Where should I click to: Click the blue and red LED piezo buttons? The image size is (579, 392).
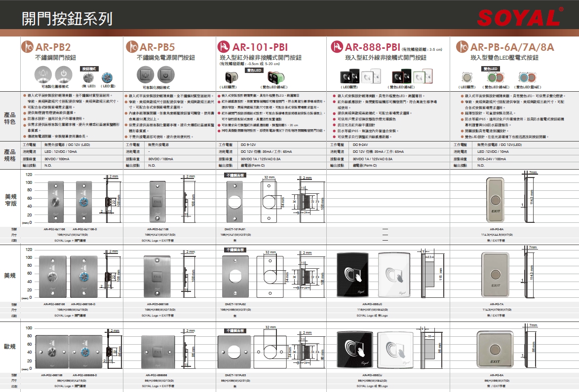[527, 77]
